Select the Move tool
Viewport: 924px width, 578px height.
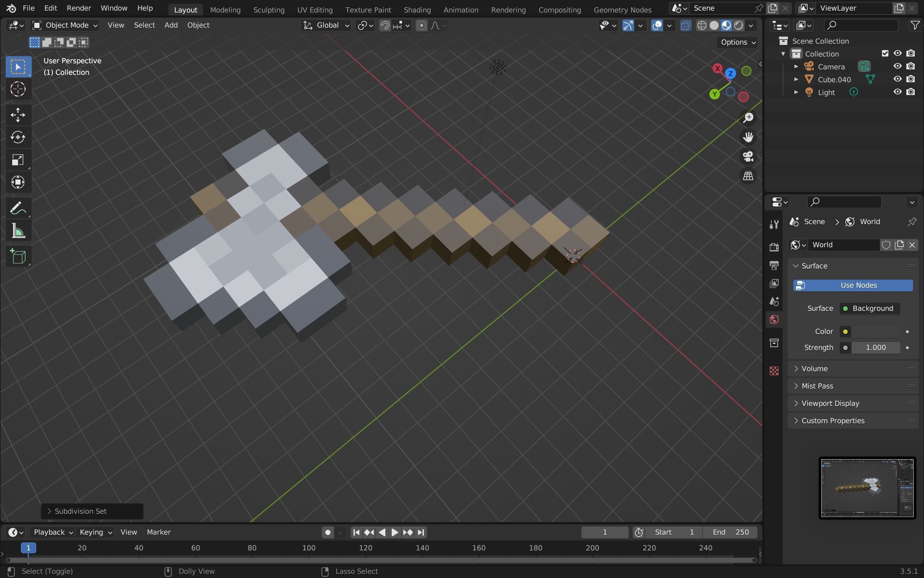[x=18, y=115]
